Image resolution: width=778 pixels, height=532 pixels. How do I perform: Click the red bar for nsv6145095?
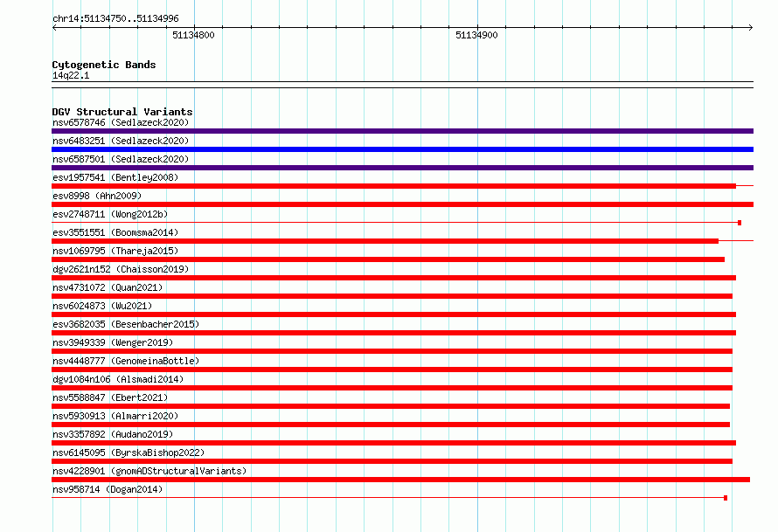pyautogui.click(x=392, y=461)
